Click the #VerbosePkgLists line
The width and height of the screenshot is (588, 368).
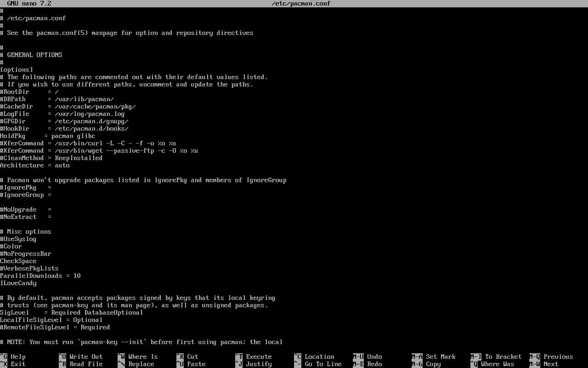[x=29, y=268]
